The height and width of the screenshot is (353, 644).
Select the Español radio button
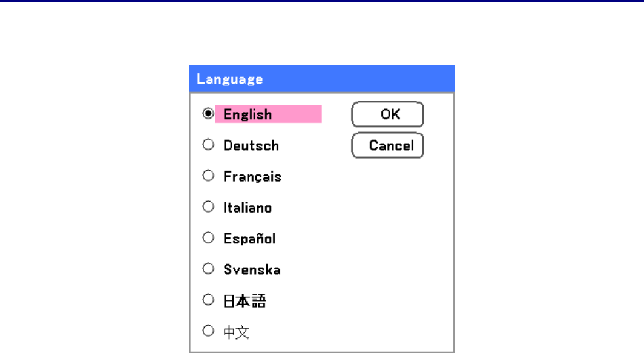[x=208, y=238]
